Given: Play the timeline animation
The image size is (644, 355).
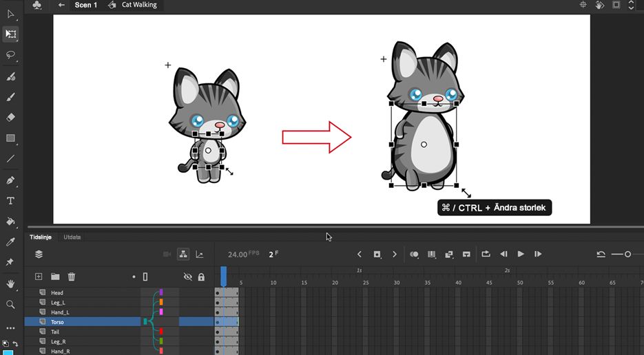Looking at the screenshot, I should pyautogui.click(x=521, y=254).
